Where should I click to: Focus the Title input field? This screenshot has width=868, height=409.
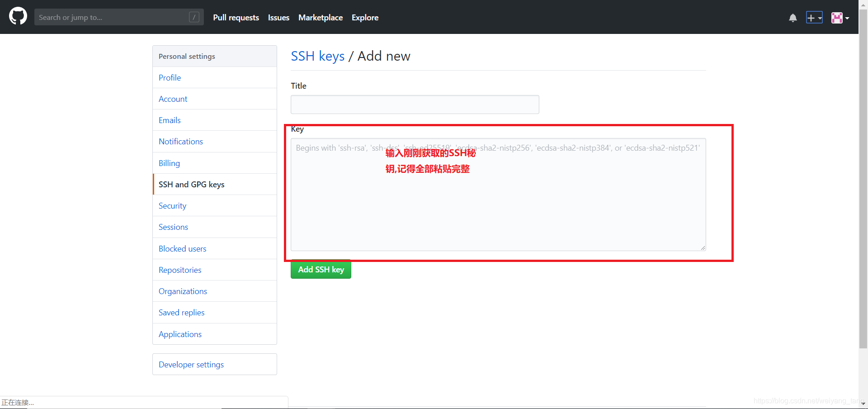415,105
